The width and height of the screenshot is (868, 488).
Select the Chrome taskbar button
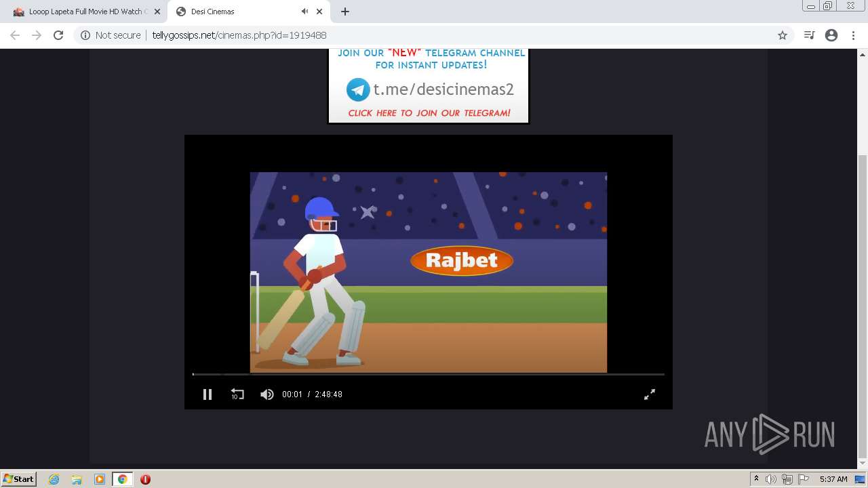123,479
